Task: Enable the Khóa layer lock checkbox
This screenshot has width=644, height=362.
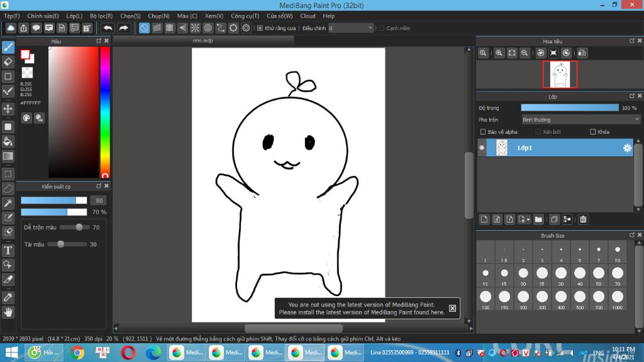Action: (592, 132)
